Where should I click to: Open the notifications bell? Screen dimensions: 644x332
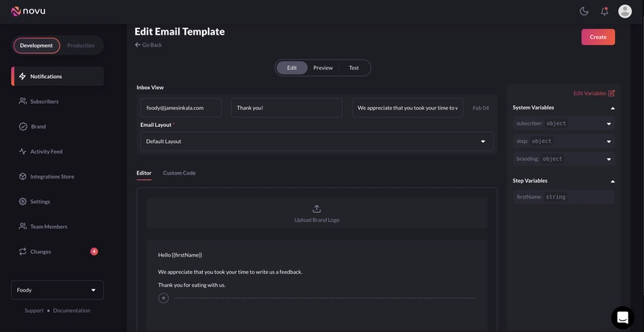[x=605, y=11]
